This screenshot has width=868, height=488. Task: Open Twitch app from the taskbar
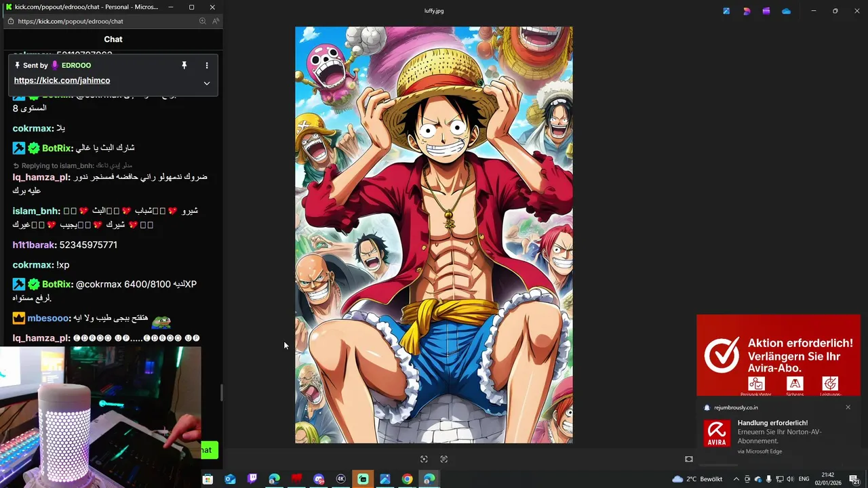point(252,479)
